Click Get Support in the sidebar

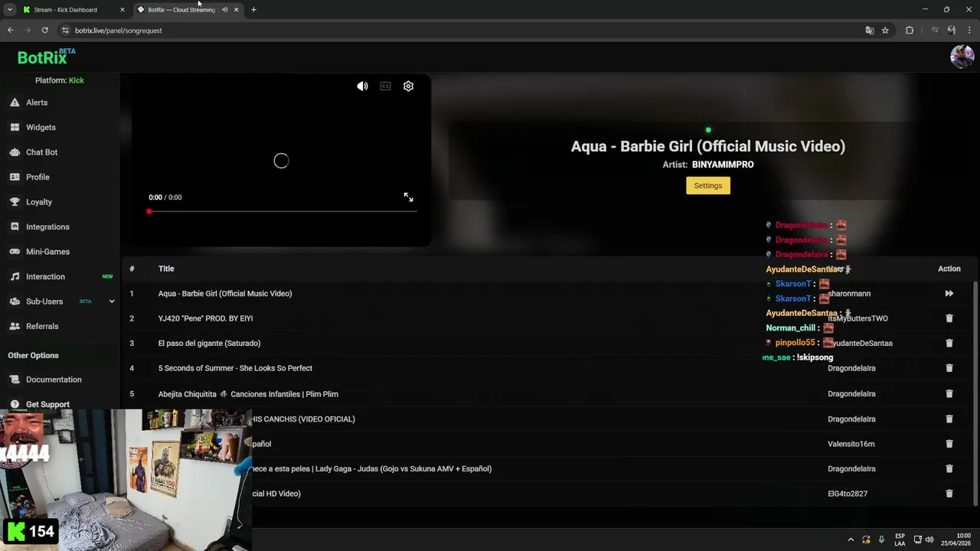pyautogui.click(x=47, y=404)
